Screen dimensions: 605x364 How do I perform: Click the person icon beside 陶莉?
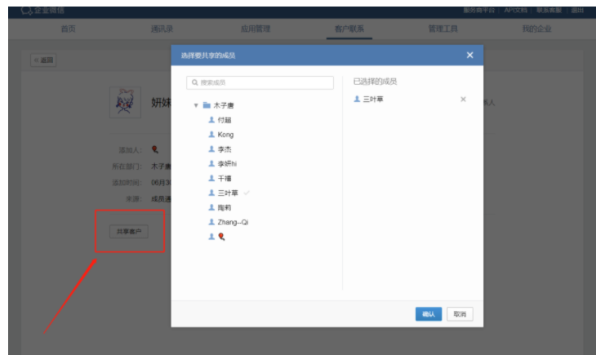(211, 207)
